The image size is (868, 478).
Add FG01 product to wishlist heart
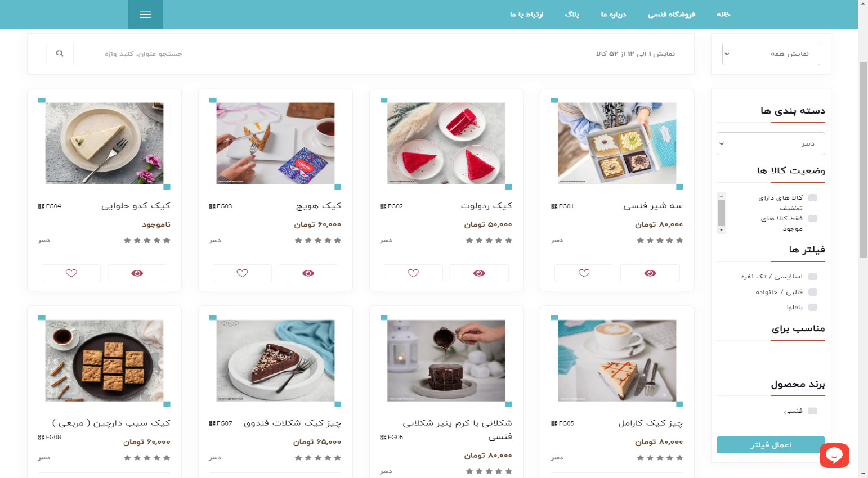(x=584, y=273)
